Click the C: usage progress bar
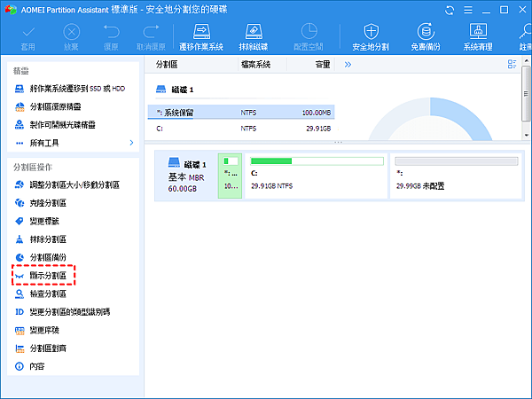This screenshot has height=399, width=532. point(317,160)
